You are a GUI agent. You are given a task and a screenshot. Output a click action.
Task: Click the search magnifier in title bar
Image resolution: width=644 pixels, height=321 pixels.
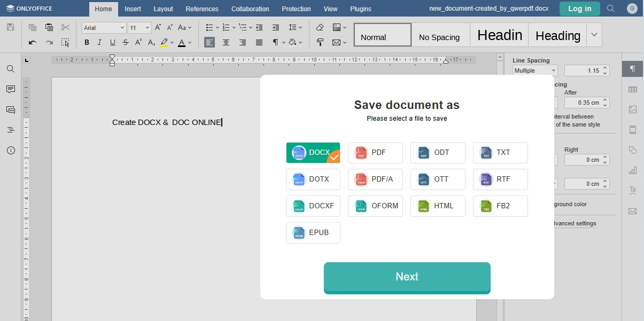pyautogui.click(x=611, y=9)
